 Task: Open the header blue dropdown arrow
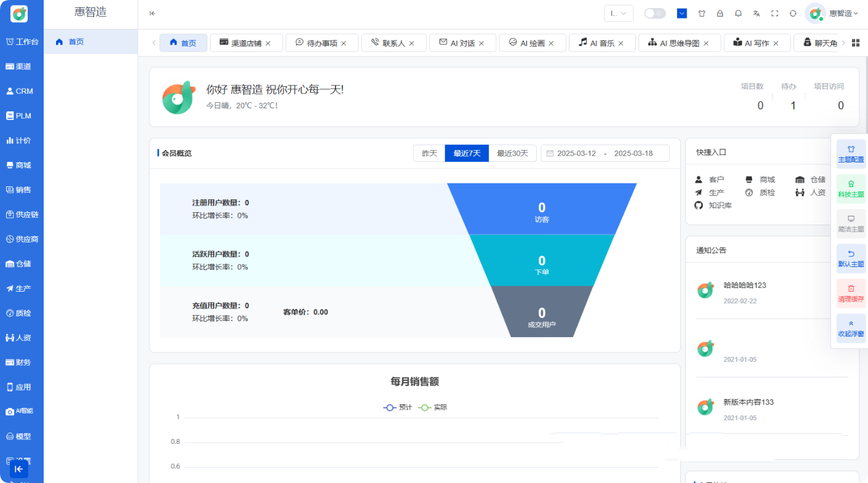[x=681, y=12]
